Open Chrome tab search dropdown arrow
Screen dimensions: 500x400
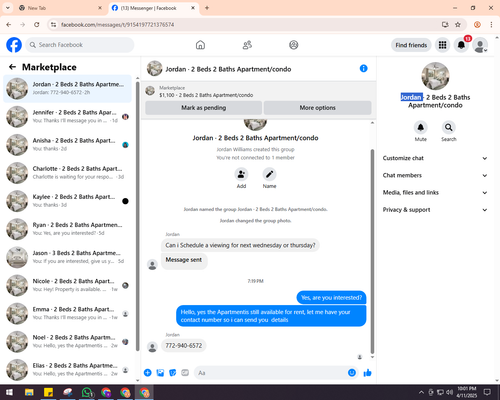click(8, 8)
